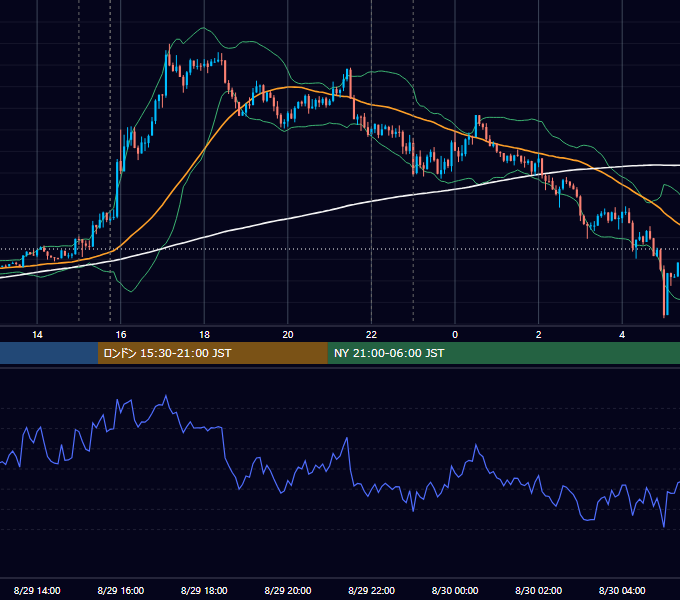Click hour label 2 on time axis
The width and height of the screenshot is (680, 600).
[539, 335]
